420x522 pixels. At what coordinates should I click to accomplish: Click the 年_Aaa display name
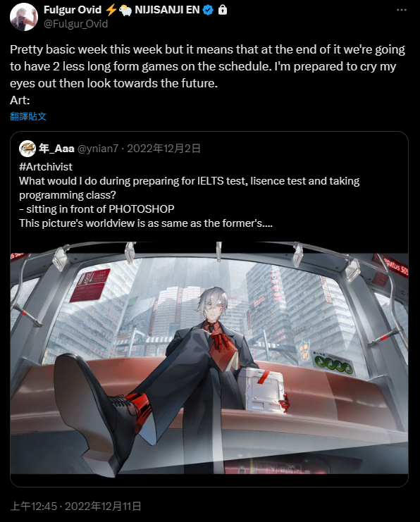(56, 149)
